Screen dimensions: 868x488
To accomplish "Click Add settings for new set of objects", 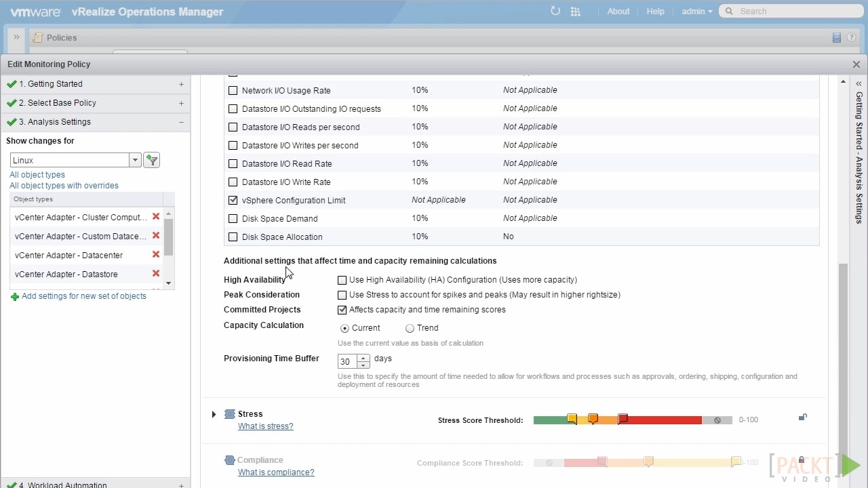I will tap(84, 296).
